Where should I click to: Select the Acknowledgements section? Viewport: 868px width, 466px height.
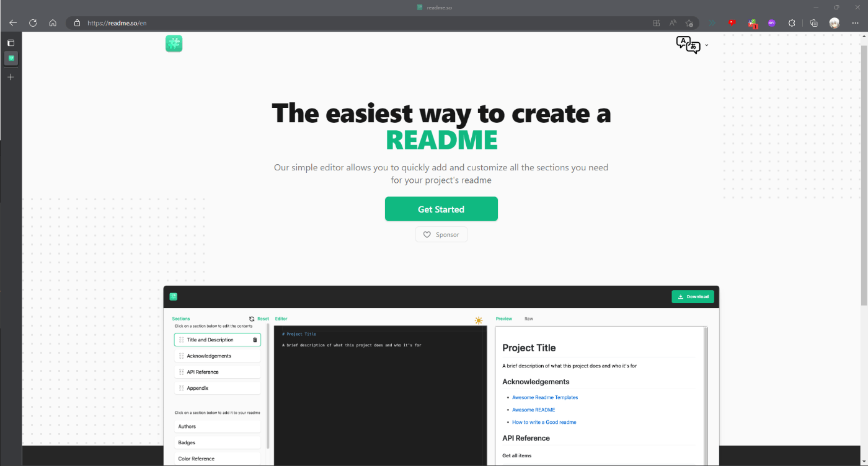[218, 356]
